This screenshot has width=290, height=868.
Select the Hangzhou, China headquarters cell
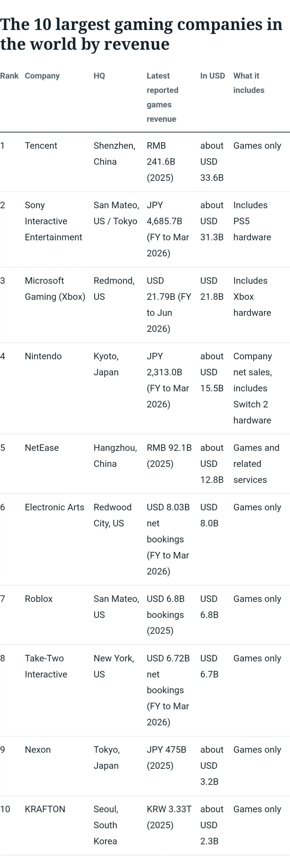(x=115, y=456)
